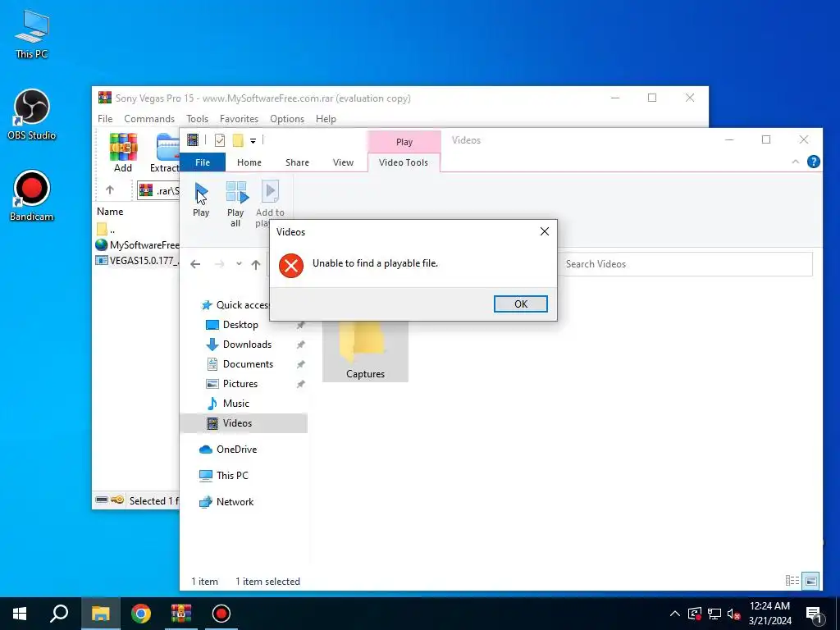
Task: Open WinRAR Tools menu
Action: click(x=197, y=119)
